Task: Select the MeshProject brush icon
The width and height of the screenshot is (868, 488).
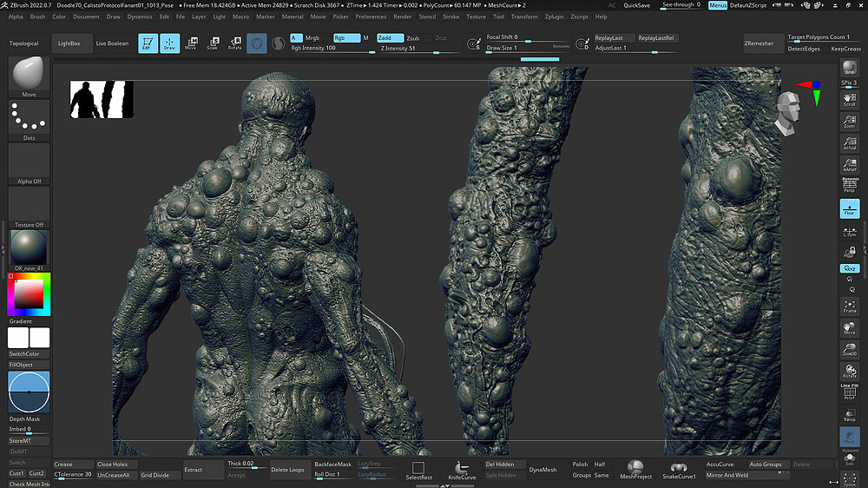Action: pyautogui.click(x=635, y=470)
